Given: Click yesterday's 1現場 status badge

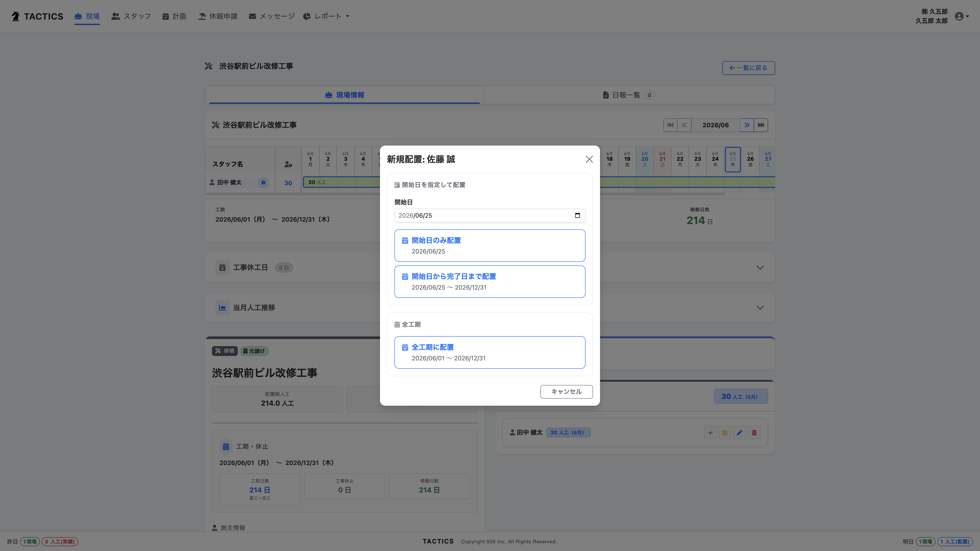Looking at the screenshot, I should (x=30, y=542).
